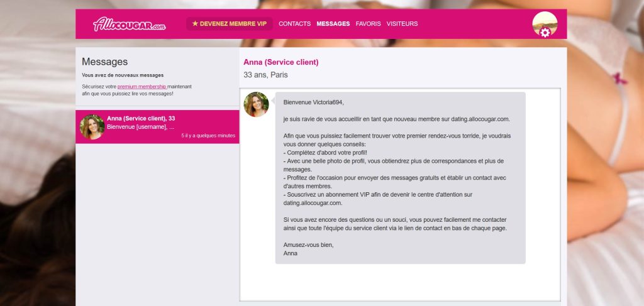Click the Anna (Service client) chat title
This screenshot has height=306, width=644.
(x=280, y=62)
